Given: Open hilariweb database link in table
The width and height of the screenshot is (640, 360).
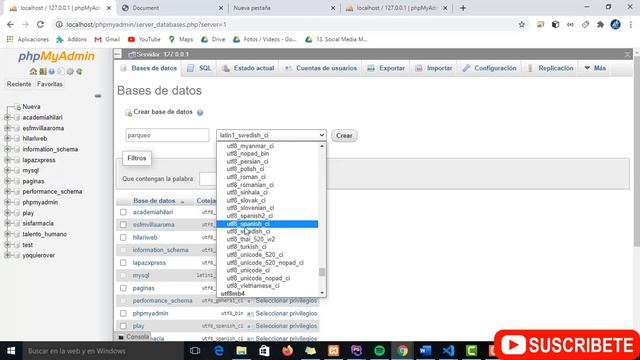Looking at the screenshot, I should point(145,238).
